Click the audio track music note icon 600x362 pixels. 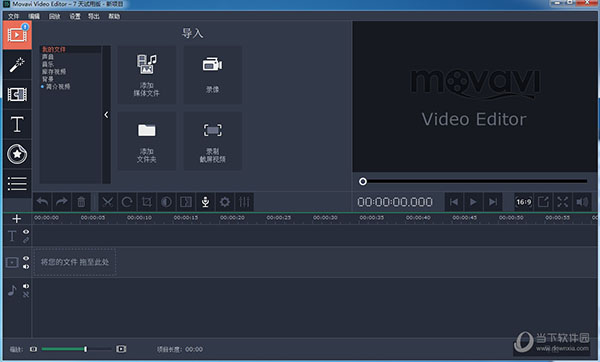point(12,290)
